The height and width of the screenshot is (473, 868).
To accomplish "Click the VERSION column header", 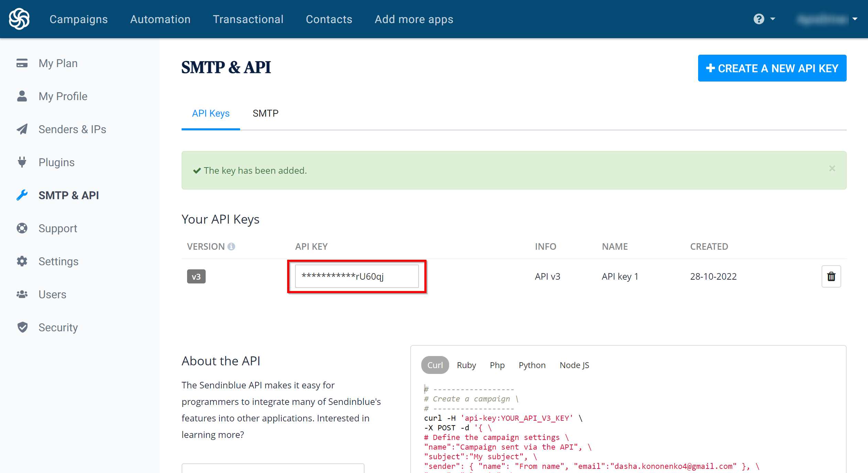I will [206, 247].
